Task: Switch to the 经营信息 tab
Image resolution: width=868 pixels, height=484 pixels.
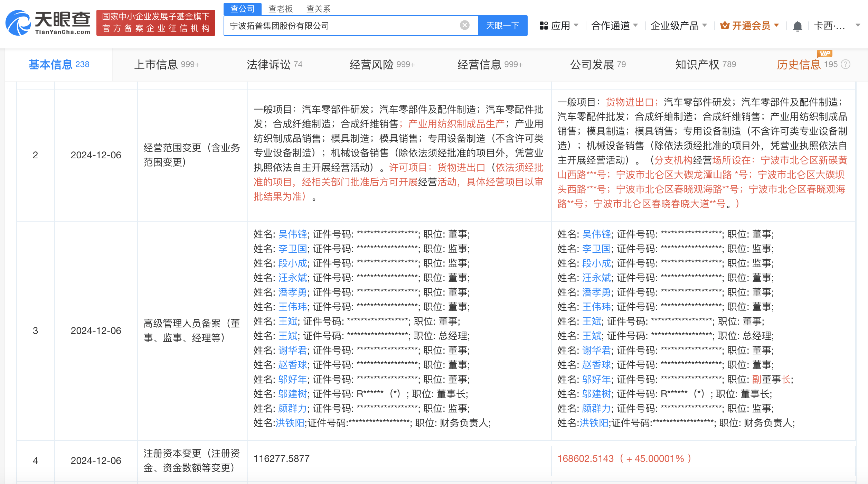Action: (490, 64)
